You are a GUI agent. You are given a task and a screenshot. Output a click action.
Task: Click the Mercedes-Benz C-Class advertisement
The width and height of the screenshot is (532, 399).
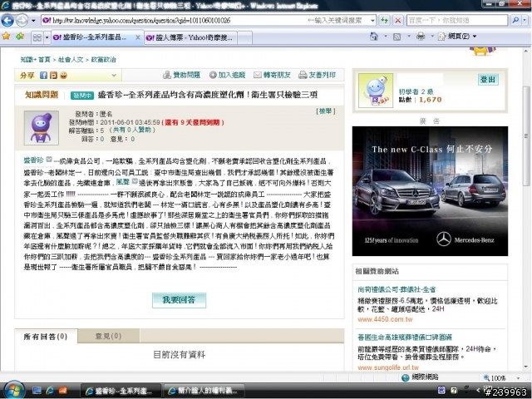[x=430, y=191]
